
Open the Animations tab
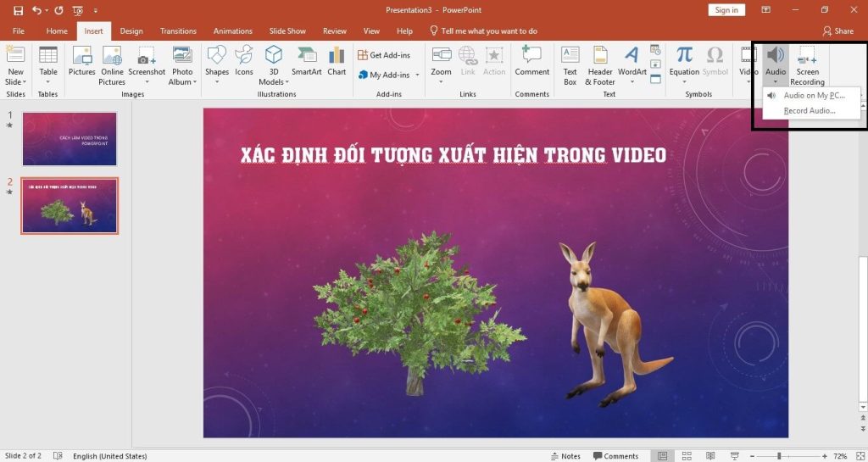pyautogui.click(x=233, y=31)
